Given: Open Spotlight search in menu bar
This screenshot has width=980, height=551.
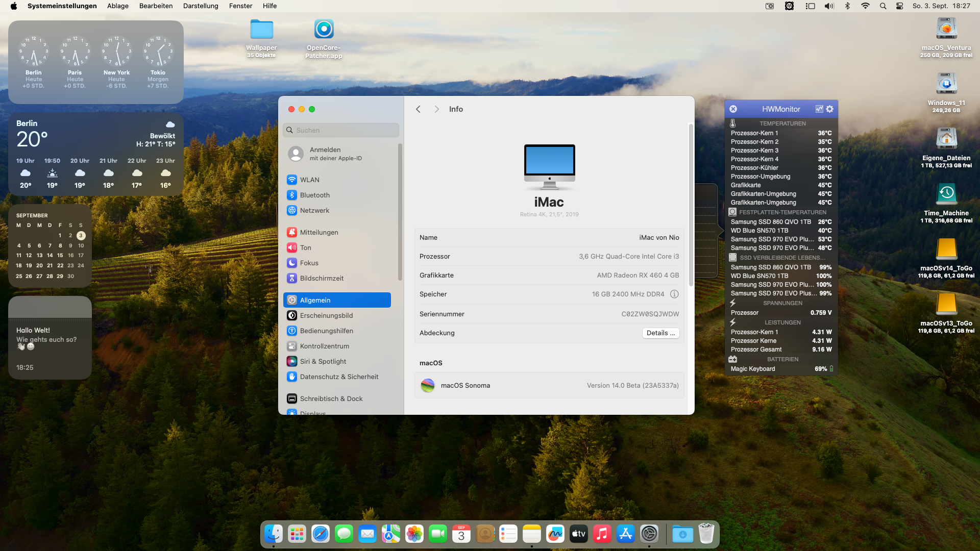Looking at the screenshot, I should tap(883, 6).
